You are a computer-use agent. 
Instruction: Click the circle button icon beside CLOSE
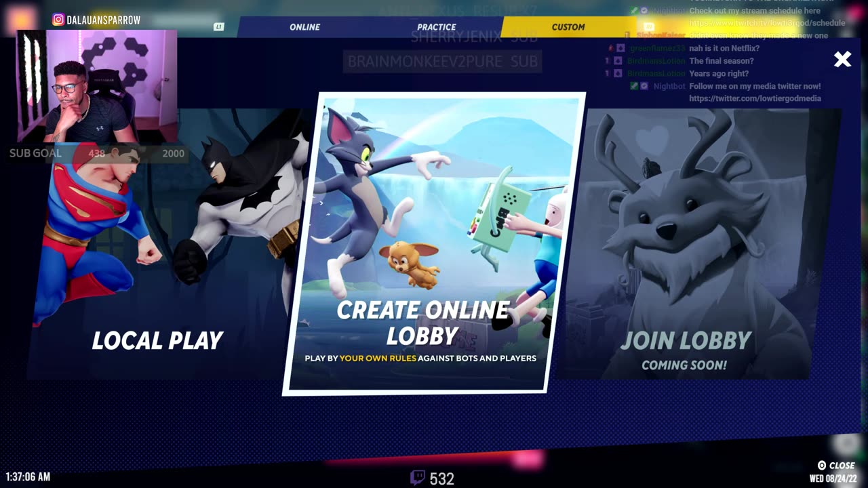point(822,466)
